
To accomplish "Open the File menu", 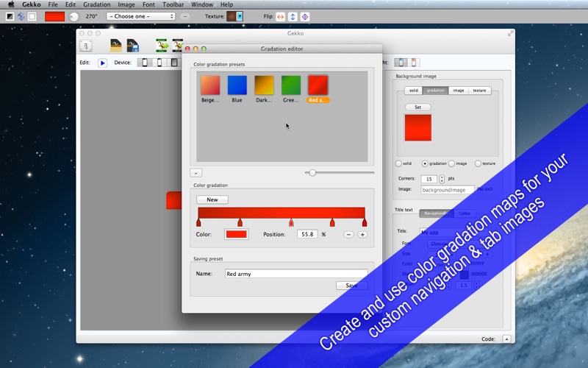I will click(x=53, y=4).
